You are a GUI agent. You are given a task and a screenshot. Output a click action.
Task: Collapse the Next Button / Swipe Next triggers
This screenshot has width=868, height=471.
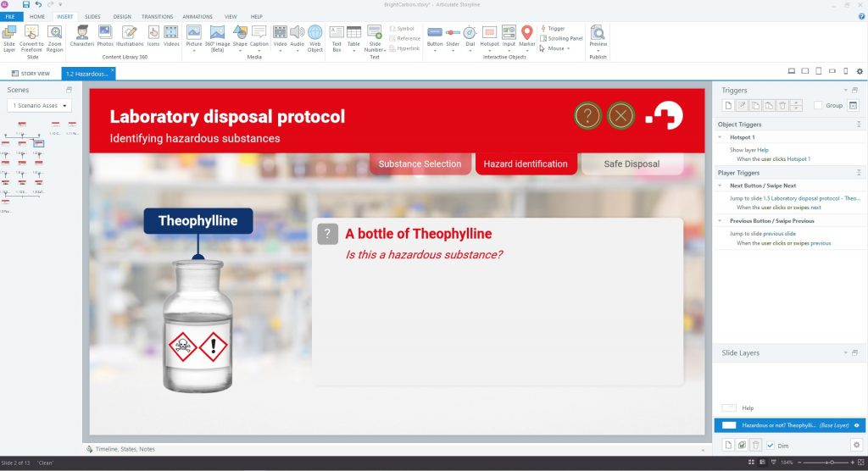(721, 186)
